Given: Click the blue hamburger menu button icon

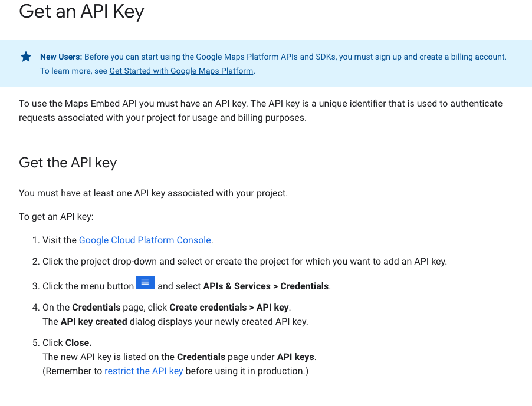Looking at the screenshot, I should coord(146,283).
